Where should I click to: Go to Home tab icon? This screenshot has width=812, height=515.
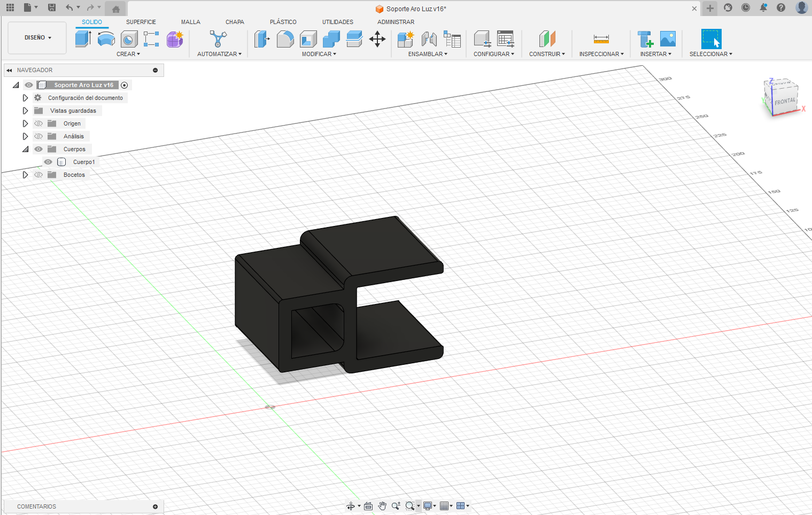[x=115, y=9]
